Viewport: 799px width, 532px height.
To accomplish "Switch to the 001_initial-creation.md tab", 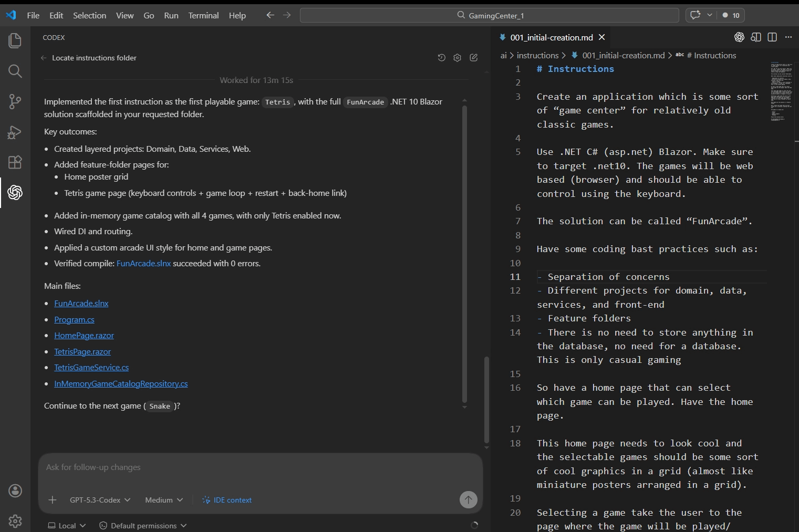I will [x=551, y=37].
